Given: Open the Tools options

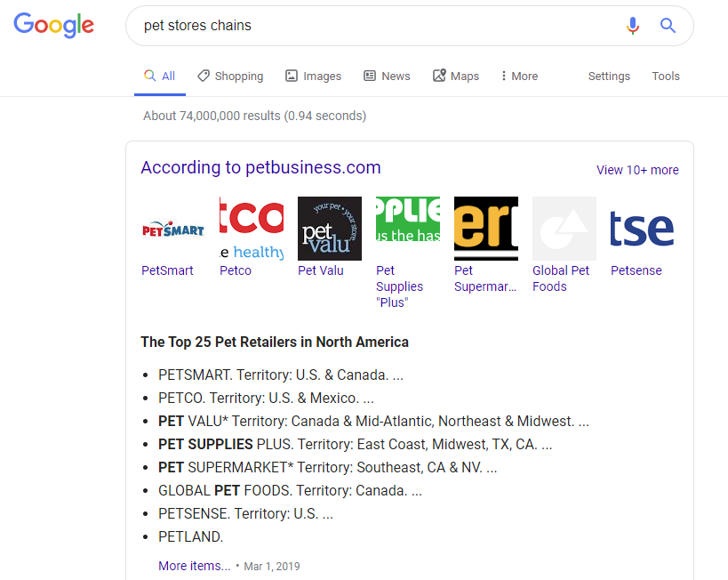Looking at the screenshot, I should coord(666,76).
